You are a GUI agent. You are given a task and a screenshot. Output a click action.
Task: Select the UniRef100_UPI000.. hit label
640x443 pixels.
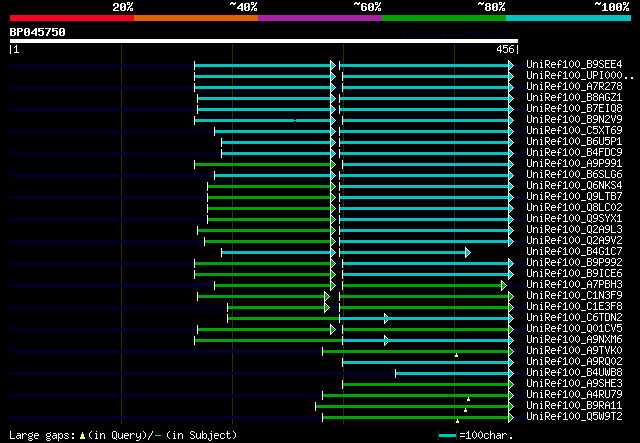(580, 76)
